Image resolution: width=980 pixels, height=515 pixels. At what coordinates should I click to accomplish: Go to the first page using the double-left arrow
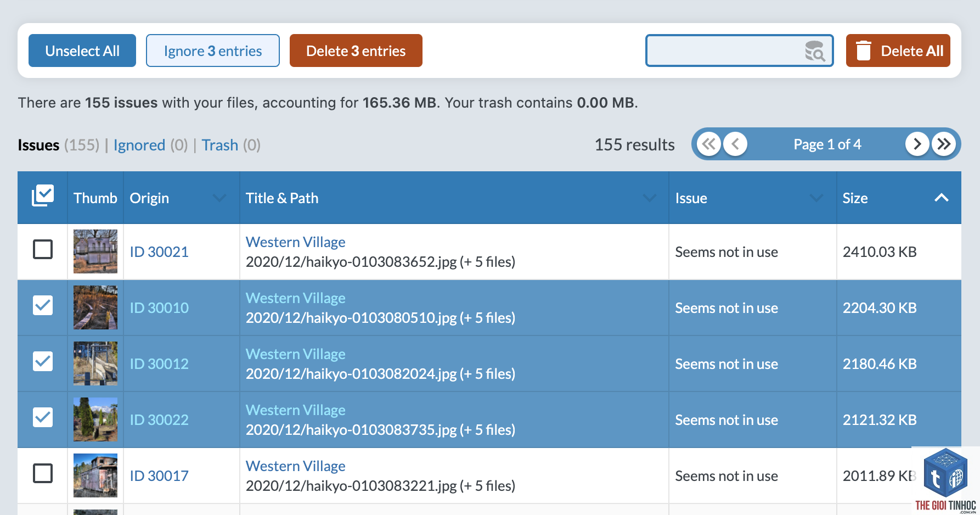tap(709, 144)
